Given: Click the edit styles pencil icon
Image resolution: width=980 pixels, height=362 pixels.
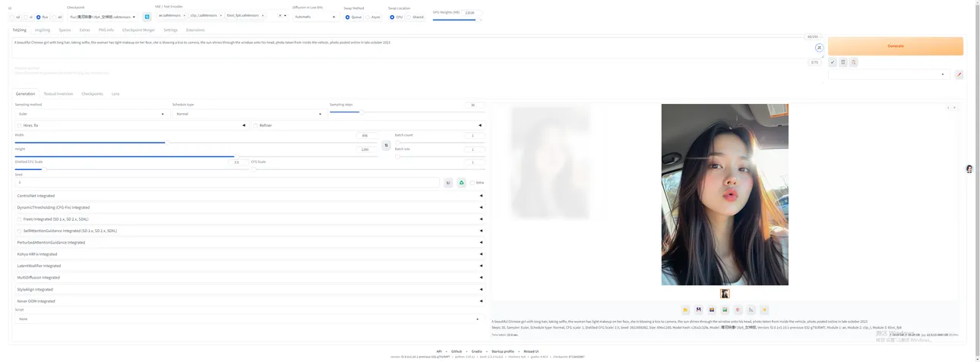Looking at the screenshot, I should (959, 74).
